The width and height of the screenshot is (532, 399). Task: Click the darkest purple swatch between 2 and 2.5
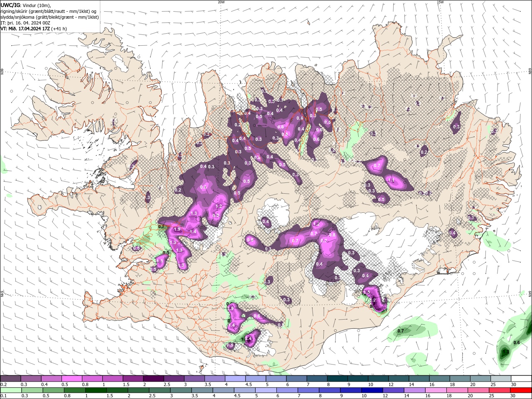pos(153,379)
